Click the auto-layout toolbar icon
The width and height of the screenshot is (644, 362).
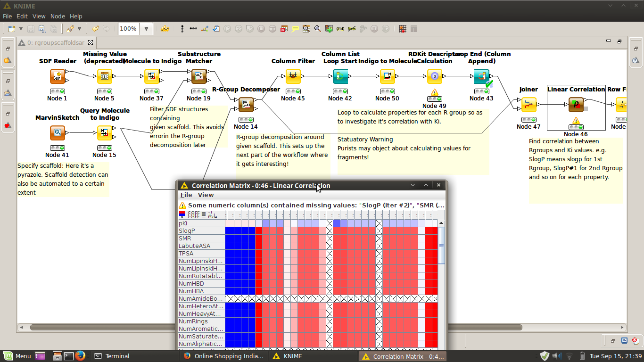(x=205, y=29)
